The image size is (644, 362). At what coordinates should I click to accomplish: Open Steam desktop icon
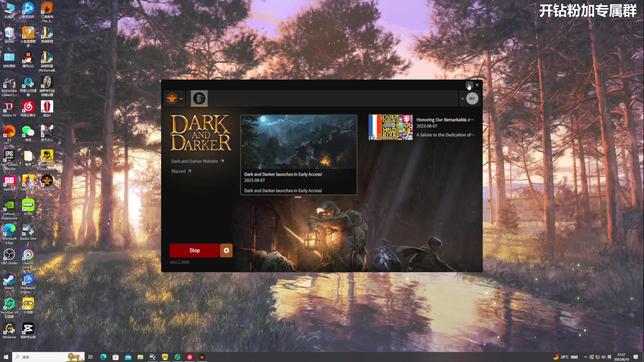pos(9,282)
